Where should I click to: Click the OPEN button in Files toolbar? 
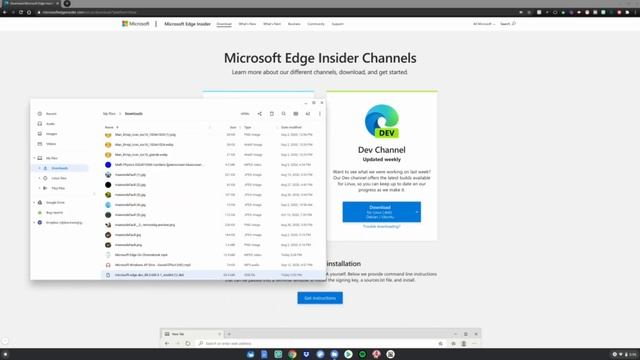pyautogui.click(x=245, y=114)
